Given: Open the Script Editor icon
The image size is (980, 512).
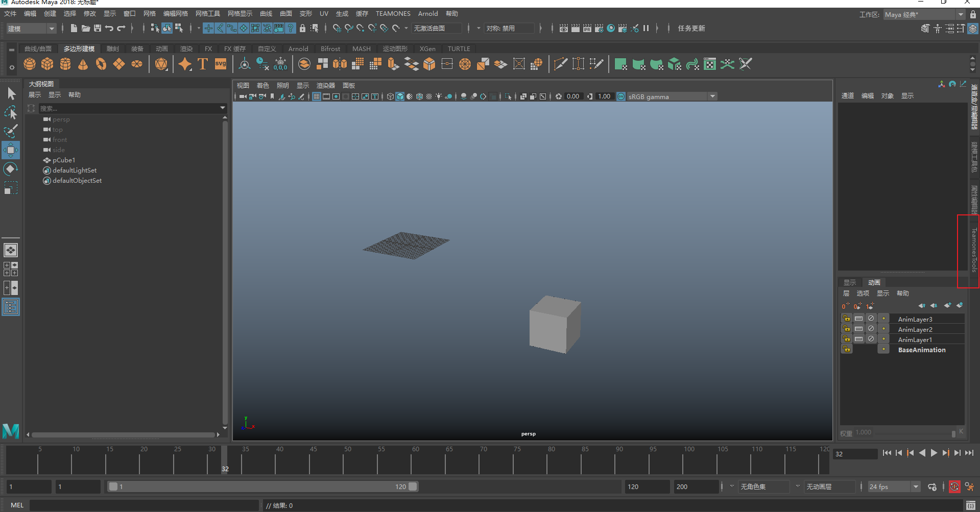Looking at the screenshot, I should (970, 505).
